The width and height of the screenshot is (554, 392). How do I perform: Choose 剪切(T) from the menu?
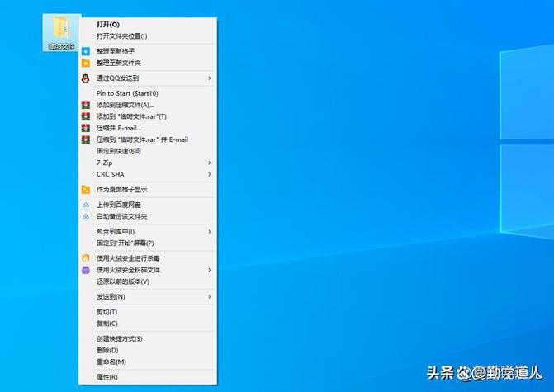pos(148,312)
